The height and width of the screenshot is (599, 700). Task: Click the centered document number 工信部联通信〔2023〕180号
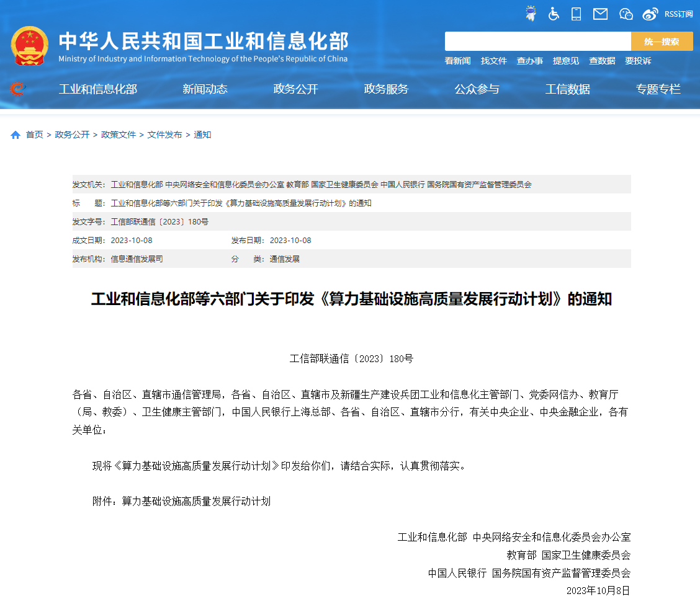351,358
